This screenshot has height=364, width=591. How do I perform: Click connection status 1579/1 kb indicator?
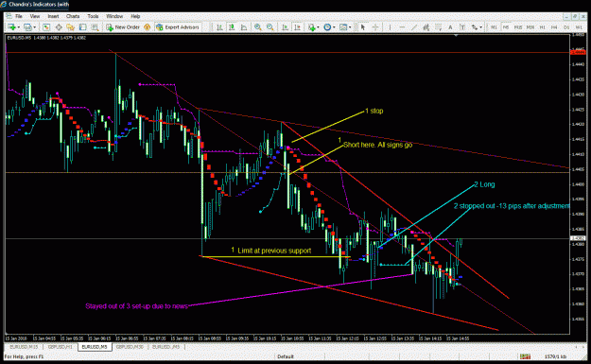click(555, 356)
